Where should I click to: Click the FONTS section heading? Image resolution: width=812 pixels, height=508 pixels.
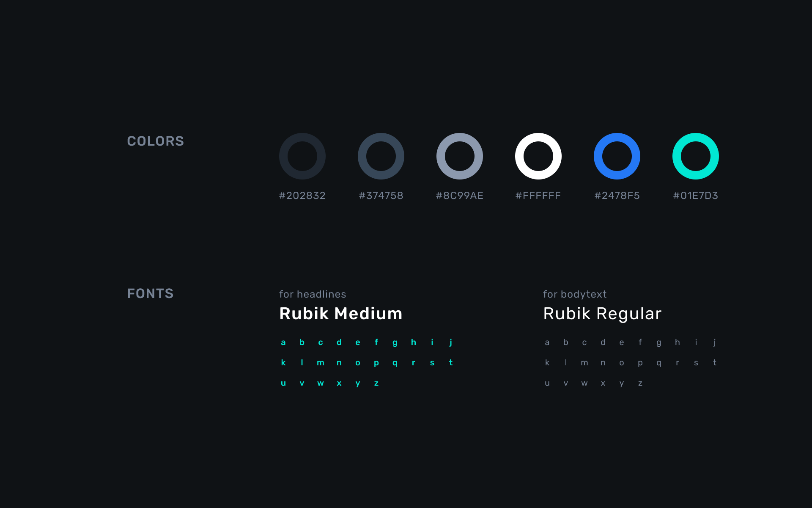pyautogui.click(x=150, y=293)
